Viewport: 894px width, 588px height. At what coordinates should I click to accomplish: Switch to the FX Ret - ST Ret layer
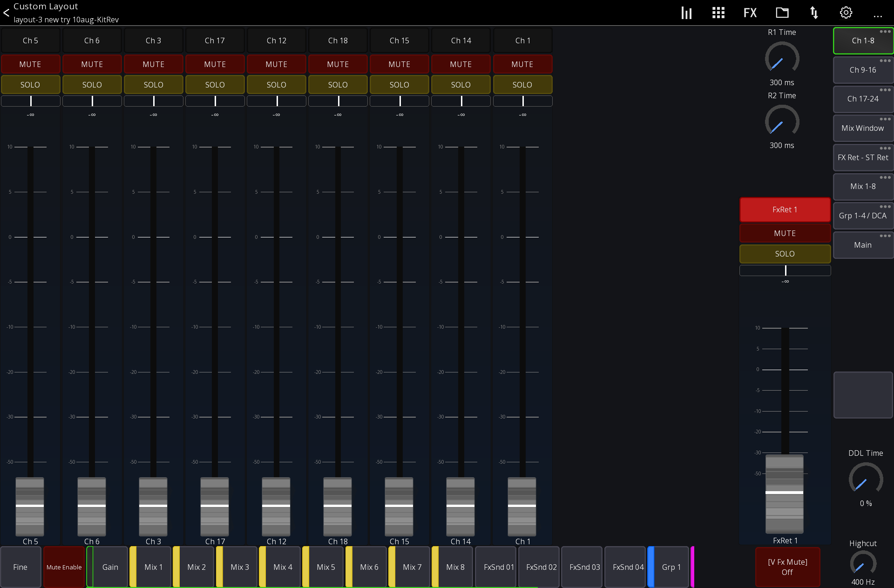(863, 157)
